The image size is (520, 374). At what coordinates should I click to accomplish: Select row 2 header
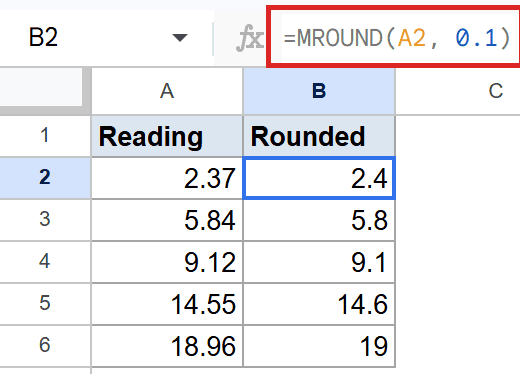tap(45, 178)
